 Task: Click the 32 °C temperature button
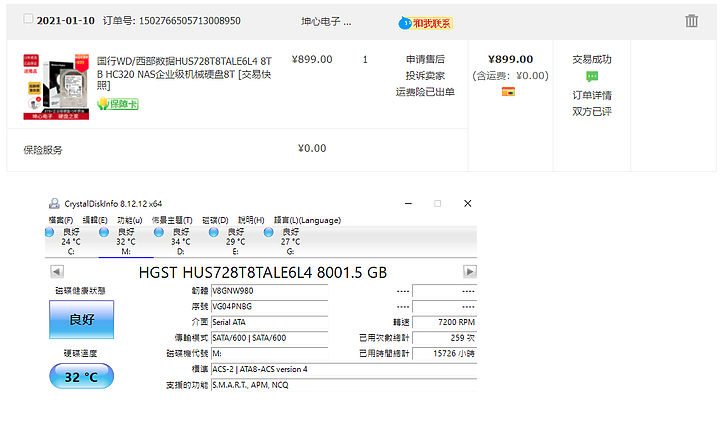click(82, 377)
